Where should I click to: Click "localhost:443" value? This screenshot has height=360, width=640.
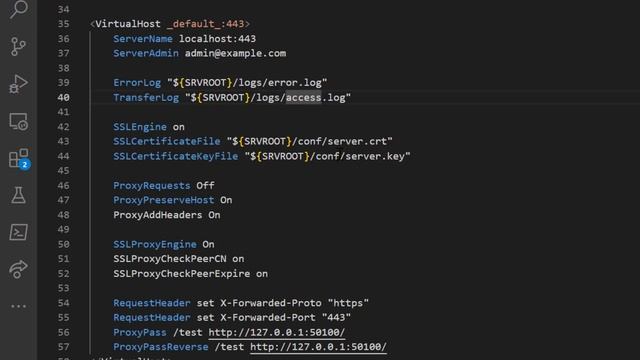pyautogui.click(x=218, y=39)
